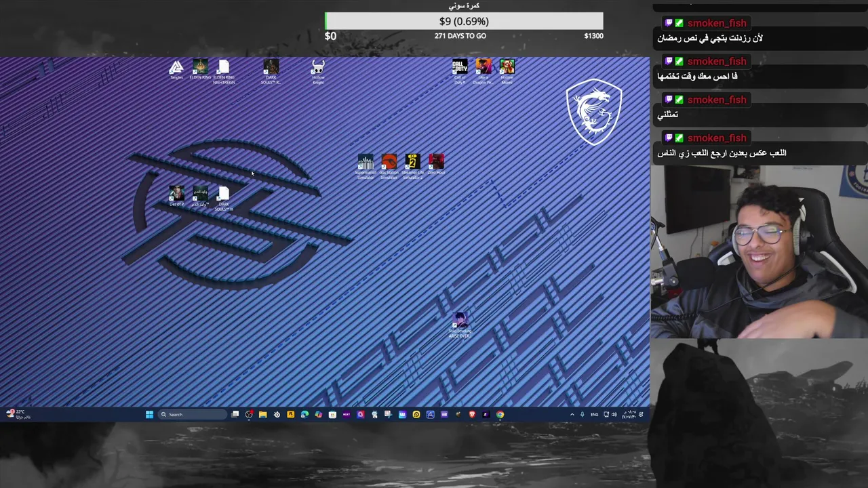Open the Arabic-titled game shortcut beside Lies of P
This screenshot has height=488, width=868.
pyautogui.click(x=200, y=196)
